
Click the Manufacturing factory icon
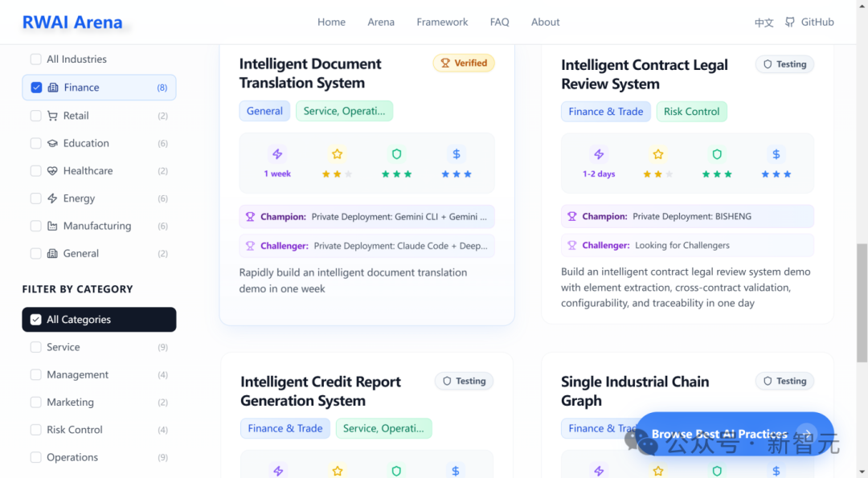(52, 226)
